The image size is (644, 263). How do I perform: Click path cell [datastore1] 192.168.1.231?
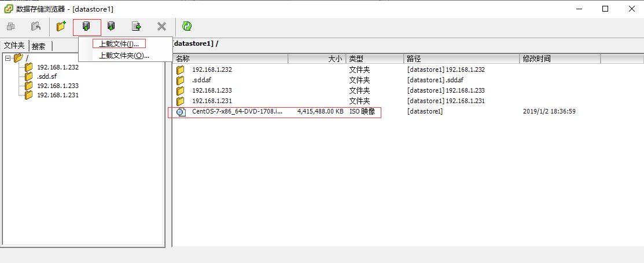pyautogui.click(x=446, y=101)
